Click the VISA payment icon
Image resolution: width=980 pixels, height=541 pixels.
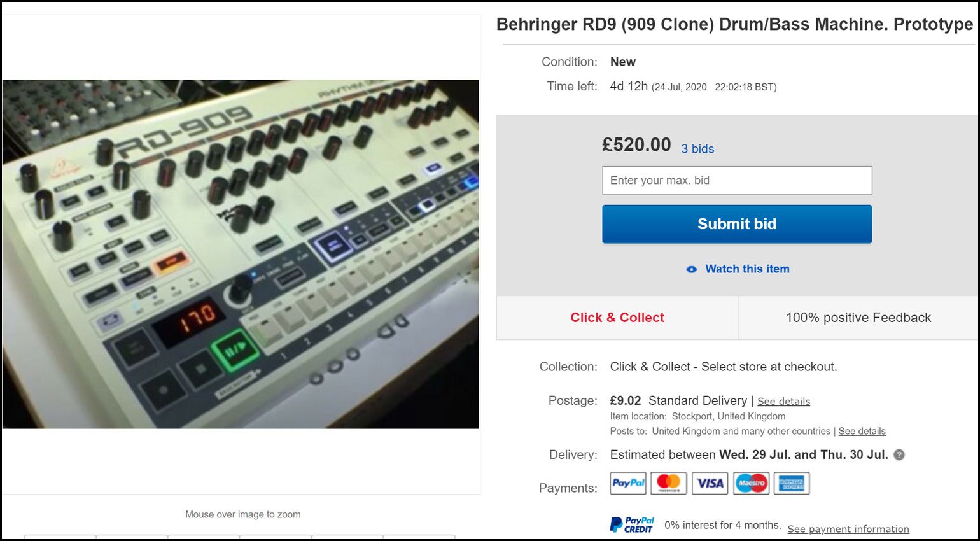pyautogui.click(x=710, y=483)
